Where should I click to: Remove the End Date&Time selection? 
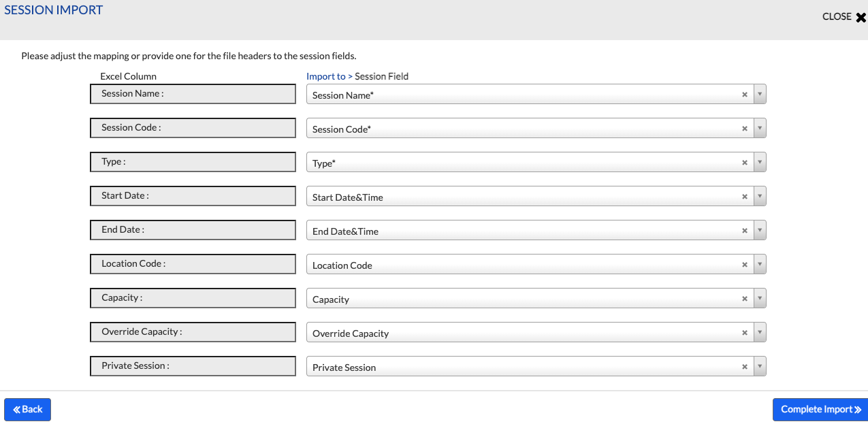745,231
